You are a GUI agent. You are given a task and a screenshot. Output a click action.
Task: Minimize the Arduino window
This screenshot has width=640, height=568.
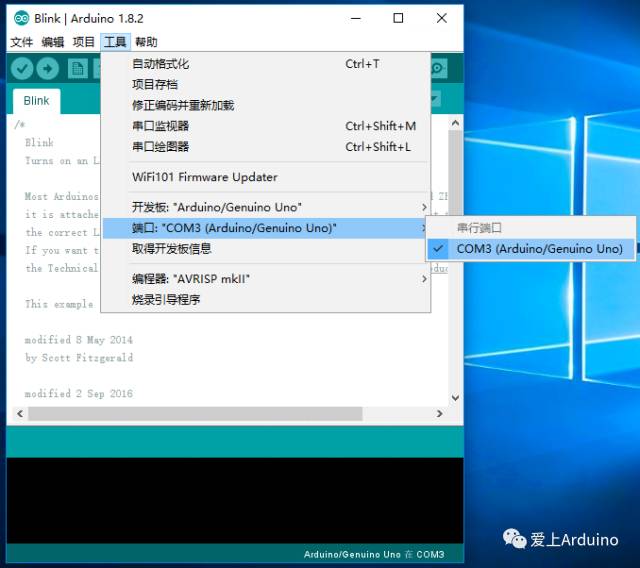356,18
